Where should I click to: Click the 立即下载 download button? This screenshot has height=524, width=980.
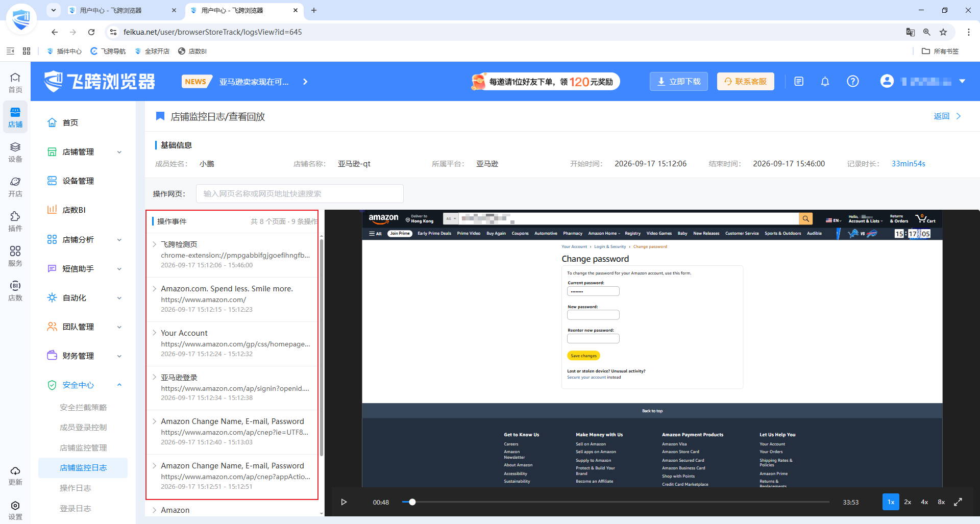[679, 82]
